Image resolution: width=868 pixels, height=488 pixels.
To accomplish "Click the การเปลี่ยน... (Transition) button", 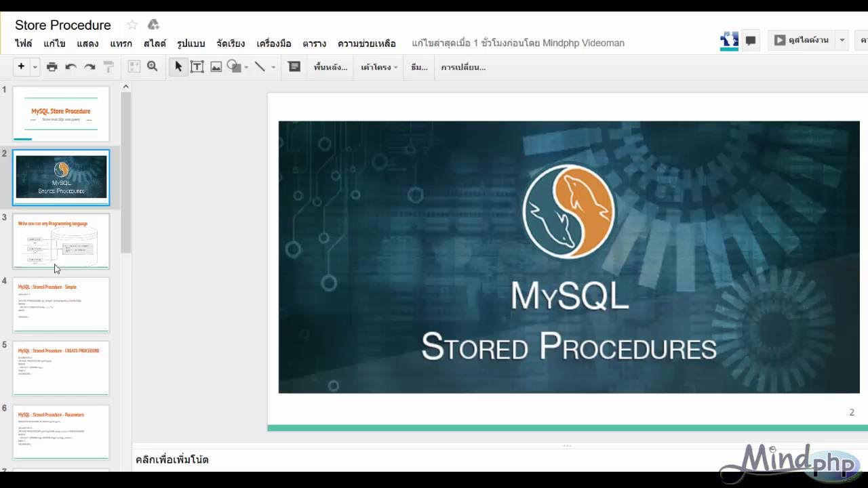I will 463,67.
